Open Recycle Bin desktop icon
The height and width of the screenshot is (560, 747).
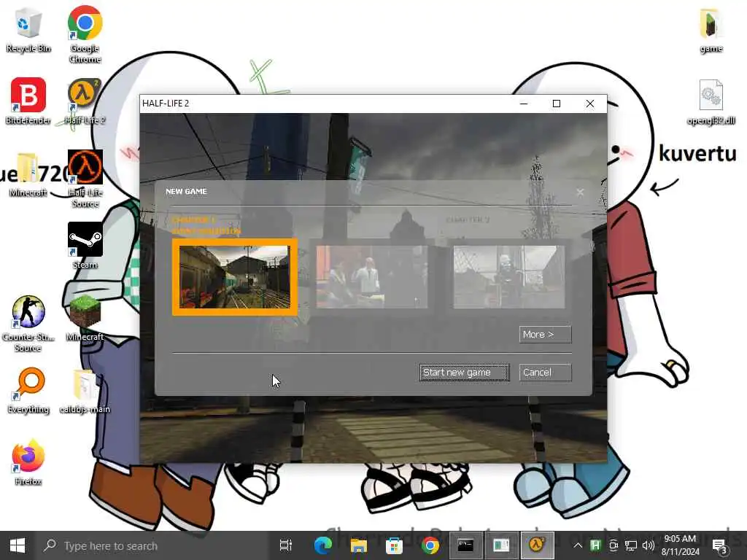pyautogui.click(x=28, y=30)
